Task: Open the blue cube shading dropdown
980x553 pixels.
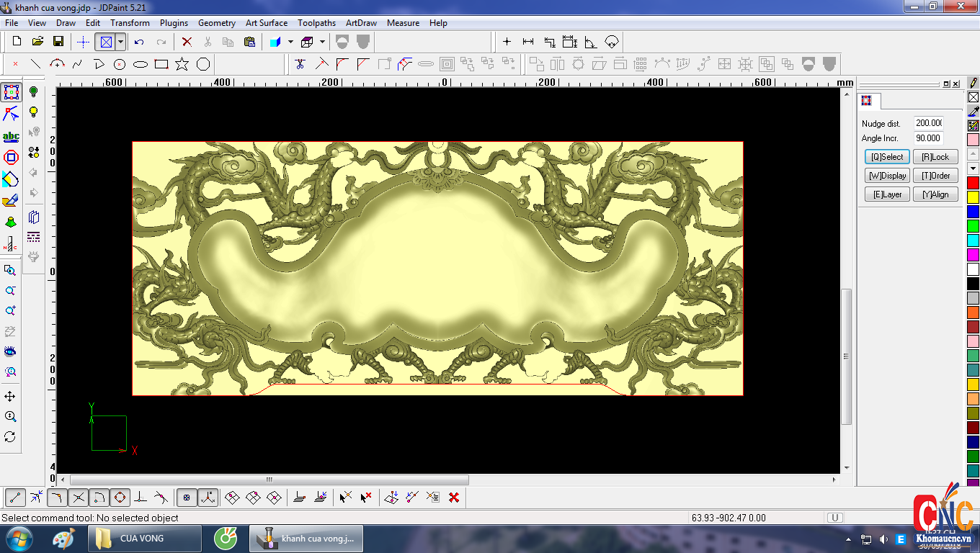Action: click(x=290, y=42)
